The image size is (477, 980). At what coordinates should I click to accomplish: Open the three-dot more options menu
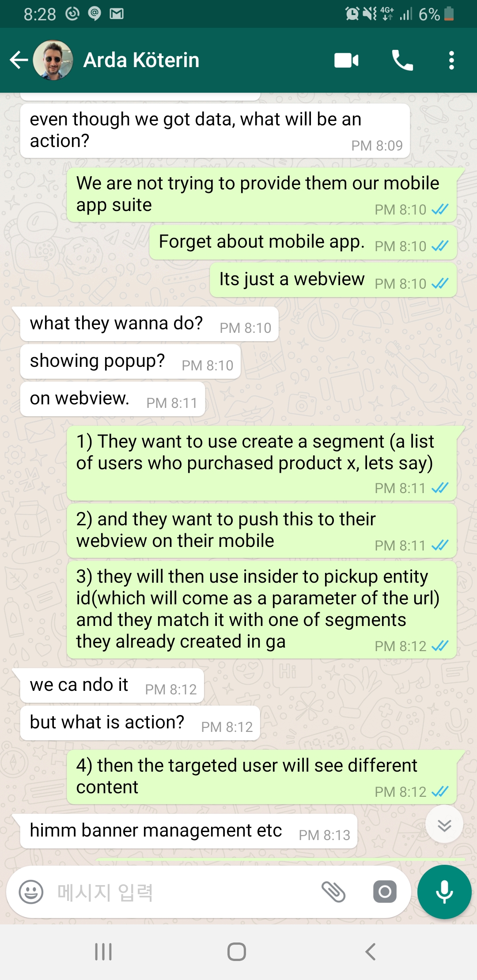point(451,60)
